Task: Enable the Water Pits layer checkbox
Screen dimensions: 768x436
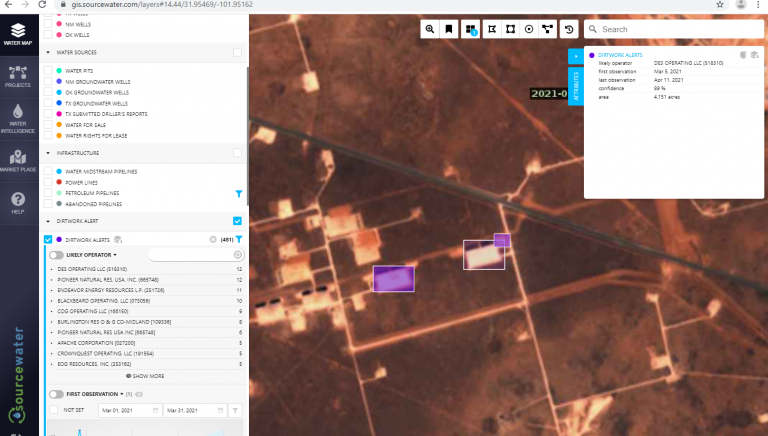Action: click(x=48, y=71)
